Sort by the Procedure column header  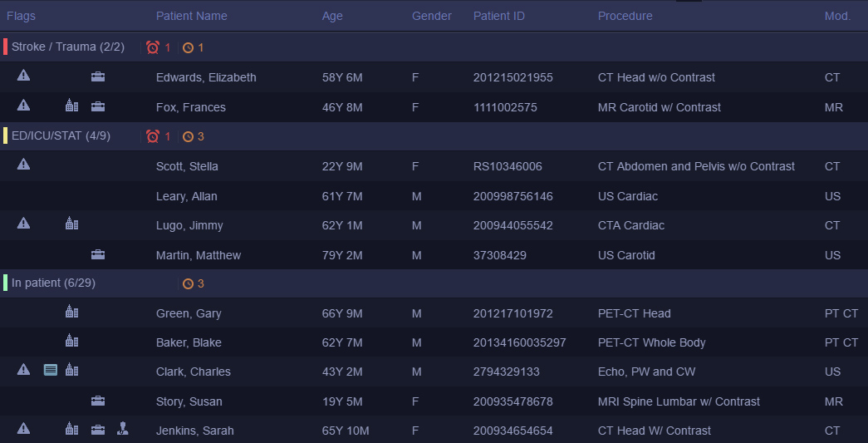(625, 16)
